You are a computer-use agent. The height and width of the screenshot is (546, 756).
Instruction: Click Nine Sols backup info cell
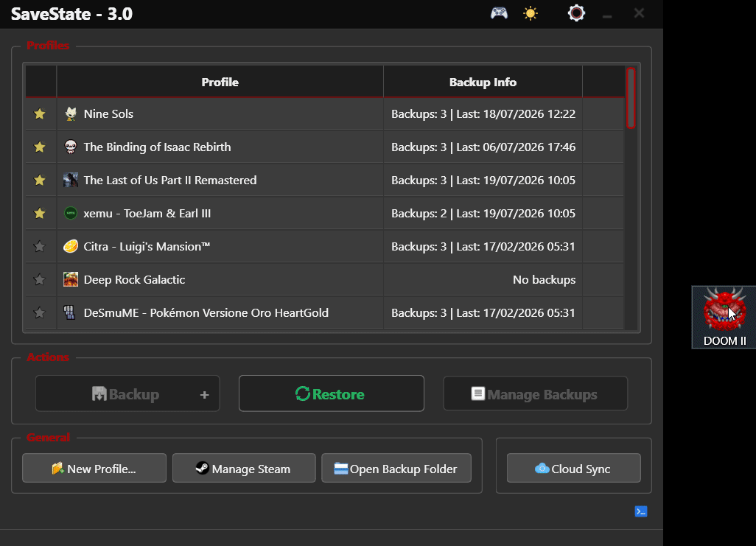(483, 113)
